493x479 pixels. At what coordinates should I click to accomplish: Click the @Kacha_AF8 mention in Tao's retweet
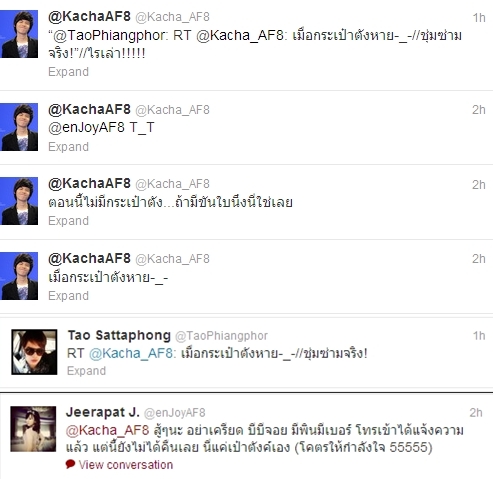click(131, 353)
